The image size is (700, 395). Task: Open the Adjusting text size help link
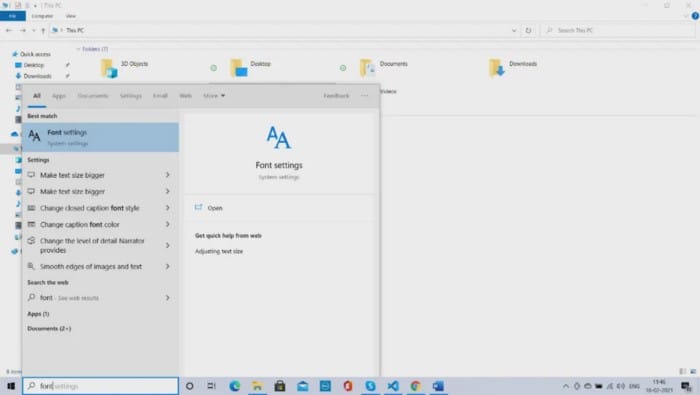click(x=219, y=251)
